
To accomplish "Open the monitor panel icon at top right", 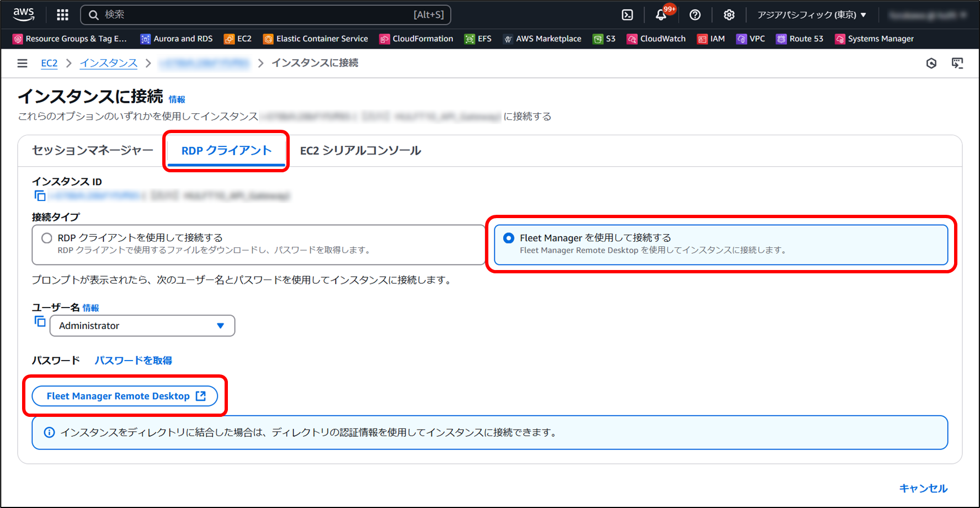I will point(957,64).
